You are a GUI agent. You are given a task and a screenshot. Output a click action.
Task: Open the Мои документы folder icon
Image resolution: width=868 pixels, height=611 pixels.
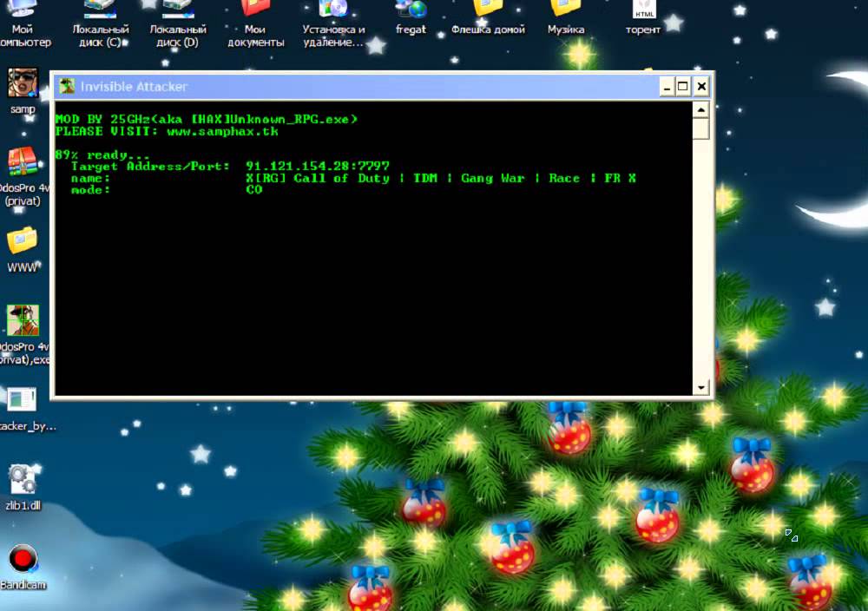click(x=255, y=23)
